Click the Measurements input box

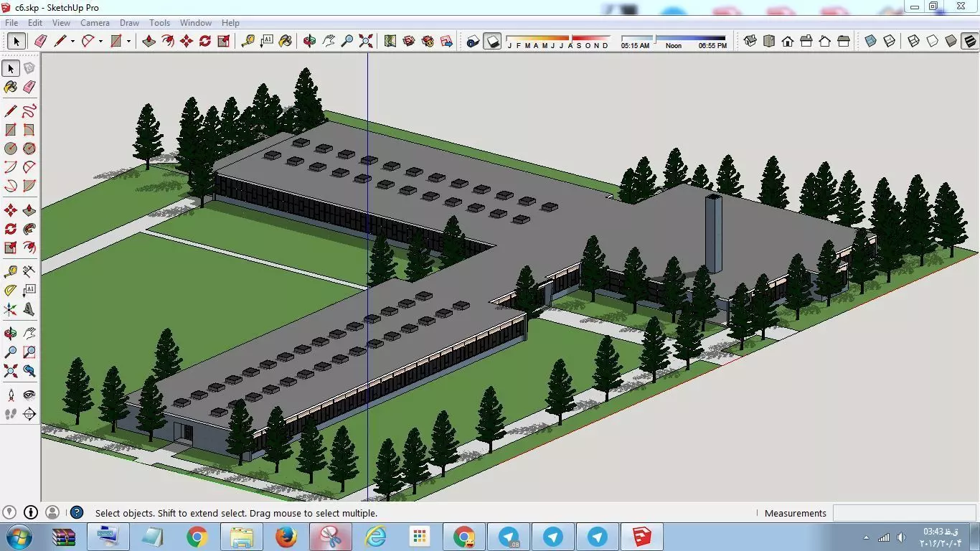pyautogui.click(x=903, y=513)
